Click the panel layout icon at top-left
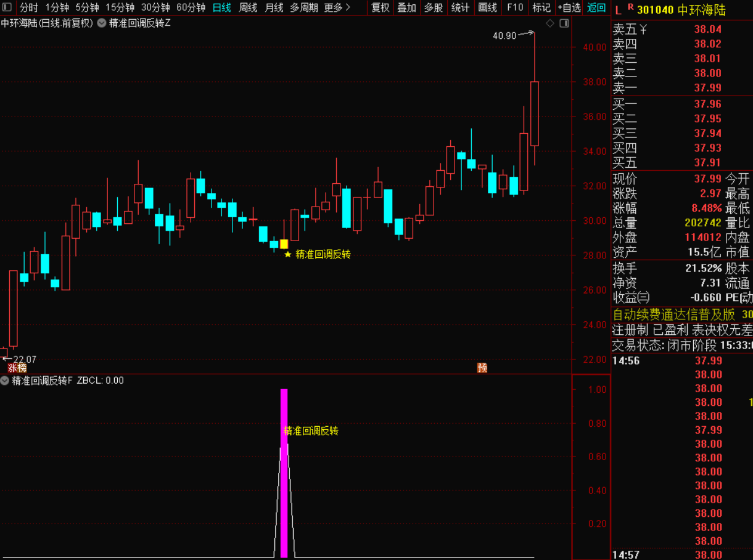This screenshot has height=560, width=753. 7,7
